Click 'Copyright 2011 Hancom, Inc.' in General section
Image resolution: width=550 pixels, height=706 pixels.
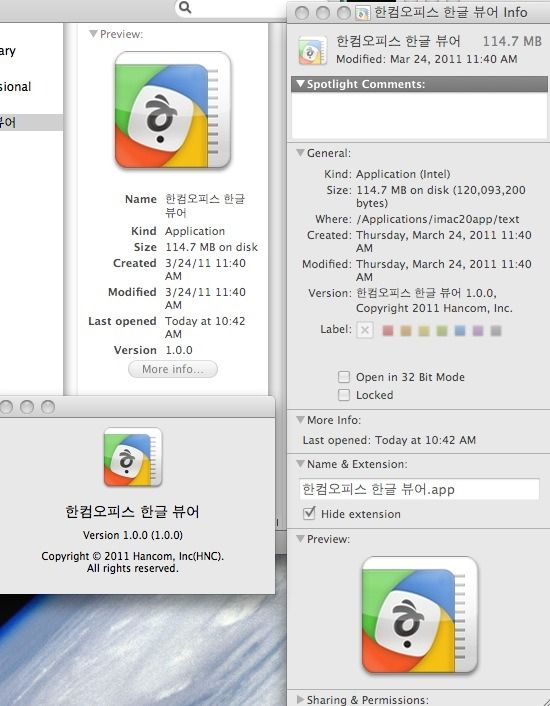[434, 308]
